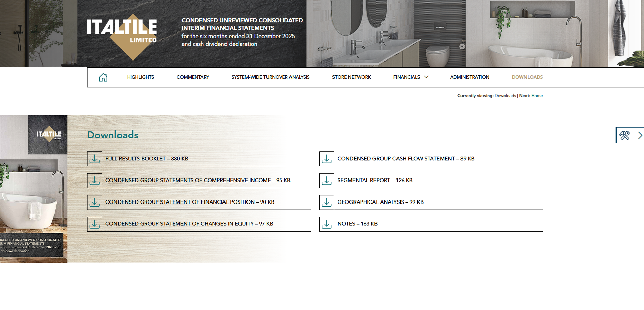Viewport: 644px width, 310px height.
Task: Download Statement of Changes in Equity – 97 KB
Action: point(189,224)
